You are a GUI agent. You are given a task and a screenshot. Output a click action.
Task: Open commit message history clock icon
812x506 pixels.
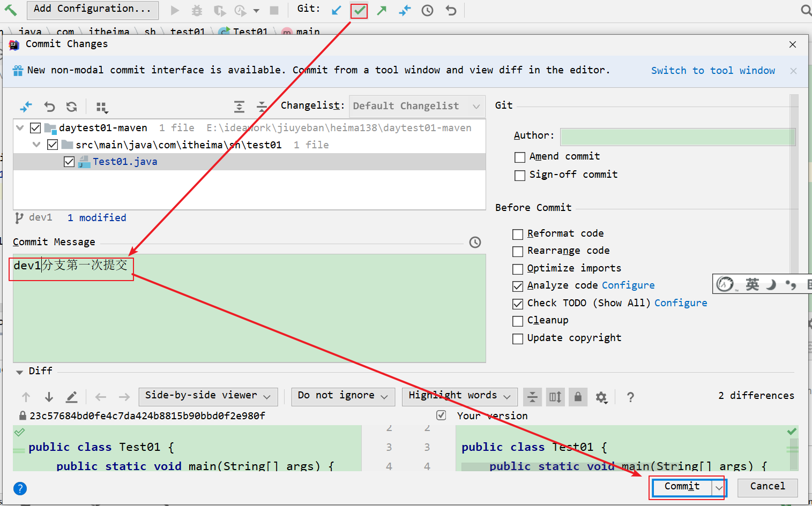(x=475, y=243)
